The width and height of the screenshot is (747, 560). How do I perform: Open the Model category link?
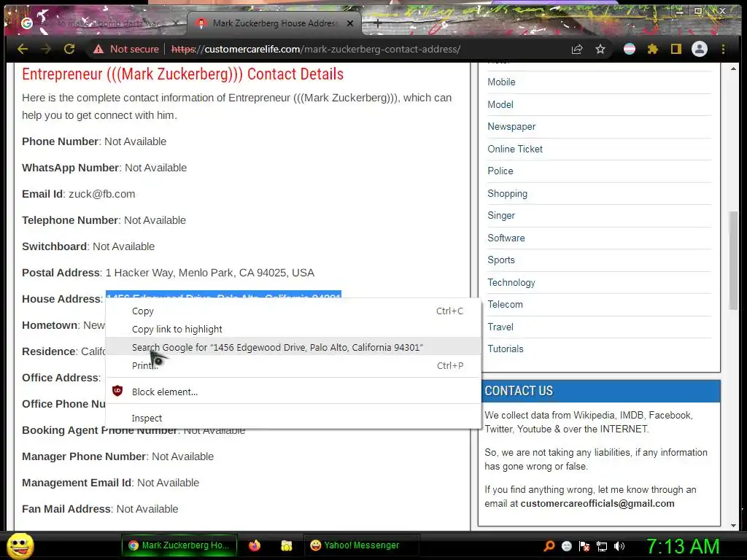[500, 104]
